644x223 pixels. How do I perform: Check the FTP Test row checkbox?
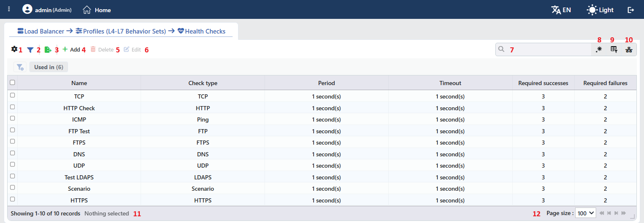(12, 130)
